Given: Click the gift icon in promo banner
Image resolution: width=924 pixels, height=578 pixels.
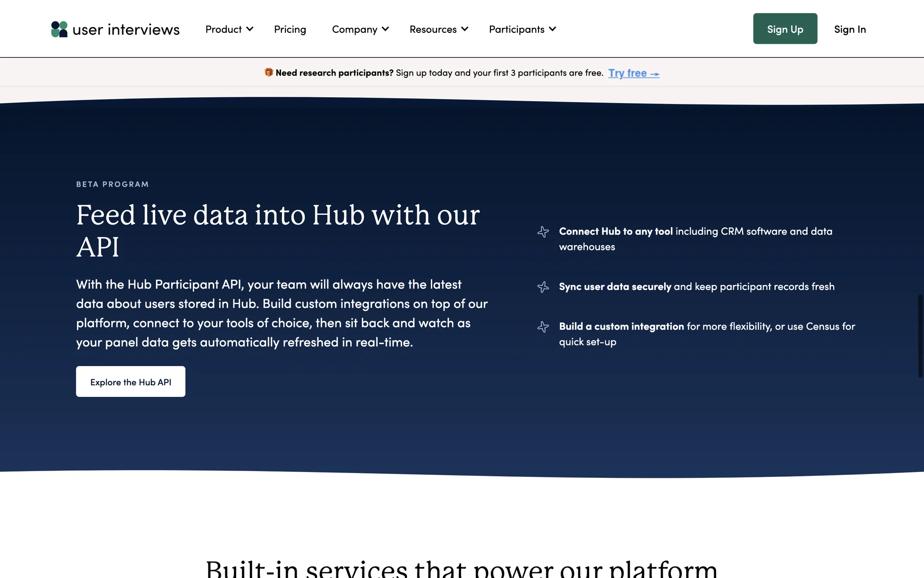Looking at the screenshot, I should (x=269, y=72).
